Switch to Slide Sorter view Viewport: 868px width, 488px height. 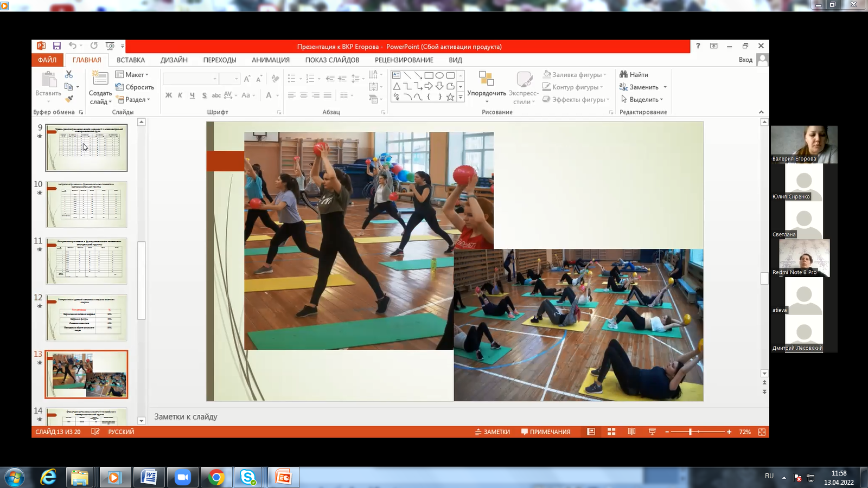(x=611, y=432)
